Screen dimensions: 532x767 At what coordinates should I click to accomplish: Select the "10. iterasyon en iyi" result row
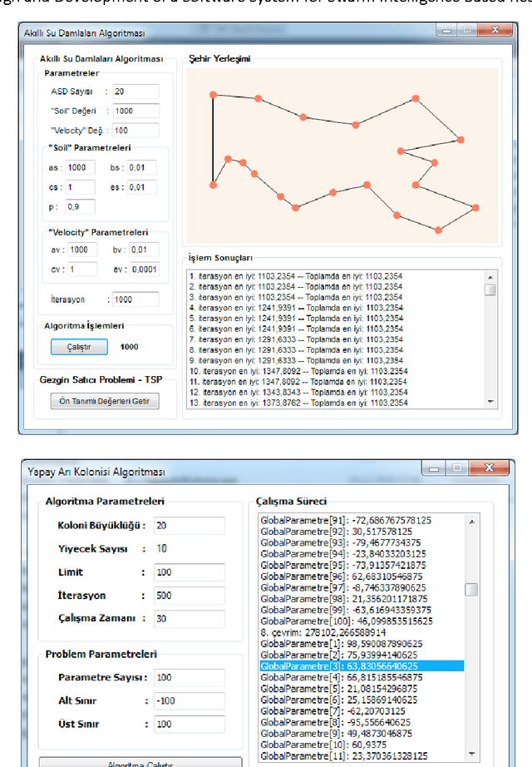coord(298,371)
